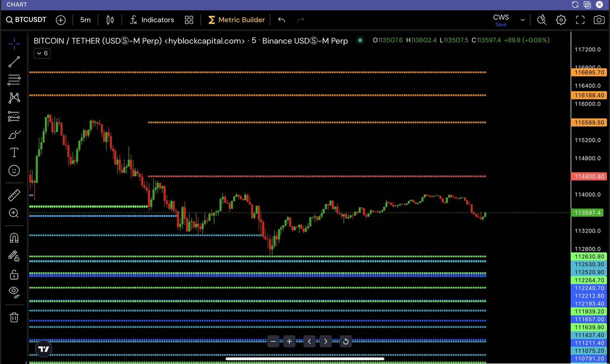Remove drawings with trash icon
Viewport: 610px width, 364px height.
14,318
